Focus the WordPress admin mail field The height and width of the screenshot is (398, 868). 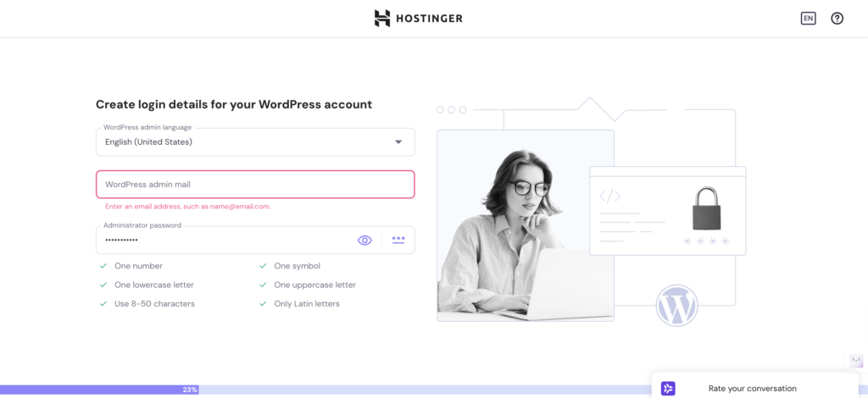254,185
